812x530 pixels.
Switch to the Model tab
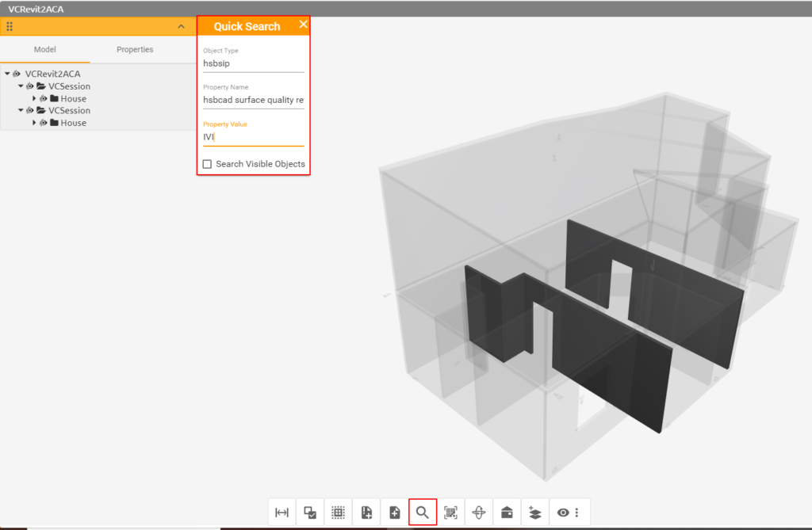click(45, 50)
